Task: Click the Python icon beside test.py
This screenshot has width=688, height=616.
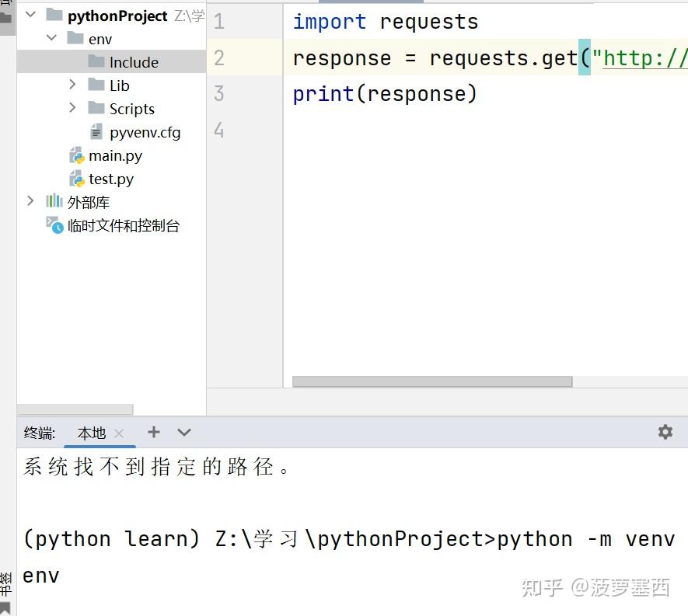Action: tap(76, 179)
